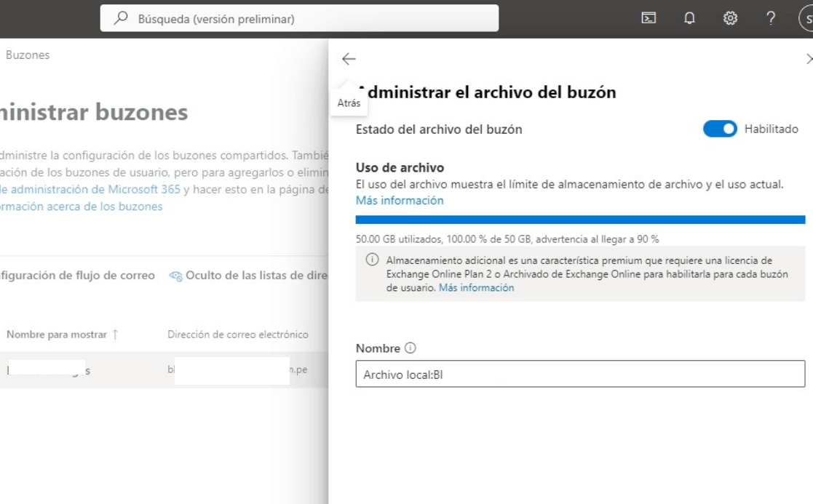Viewport: 813px width, 504px height.
Task: Open the account avatar in the top bar
Action: point(806,19)
